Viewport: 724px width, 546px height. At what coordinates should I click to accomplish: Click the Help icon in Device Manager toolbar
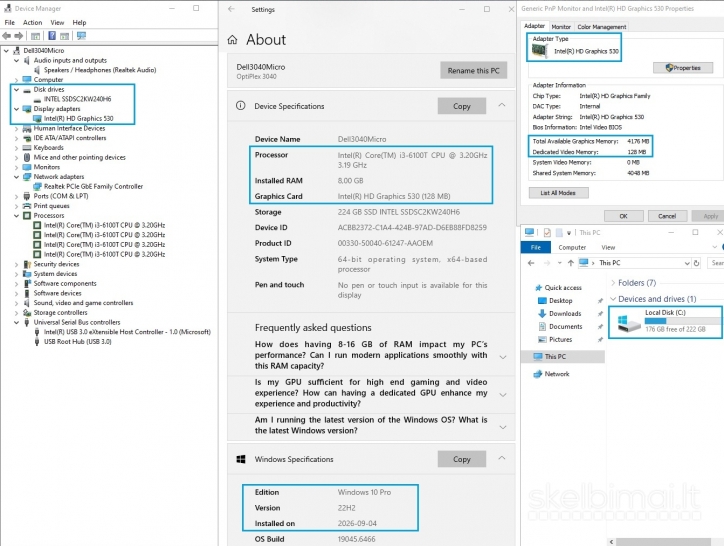[x=52, y=36]
